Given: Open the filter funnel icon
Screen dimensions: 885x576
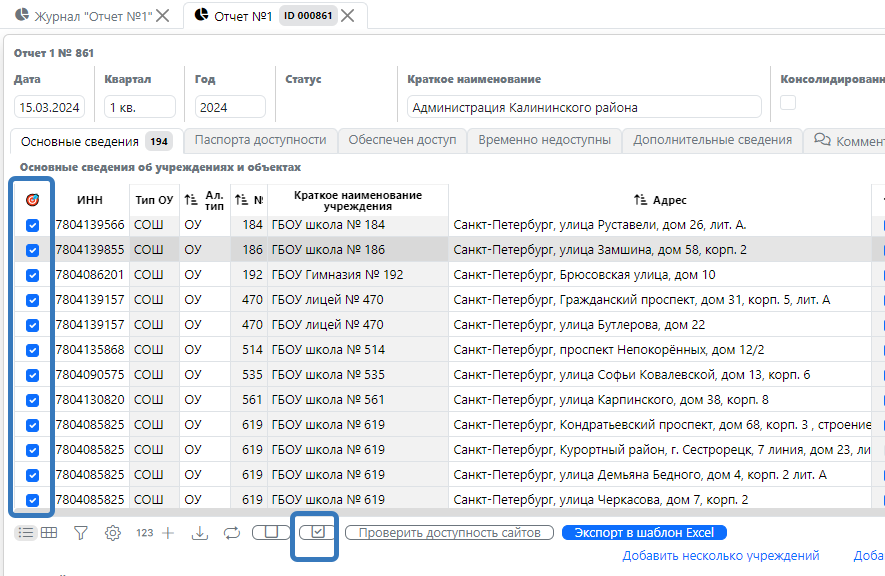Looking at the screenshot, I should coord(81,533).
